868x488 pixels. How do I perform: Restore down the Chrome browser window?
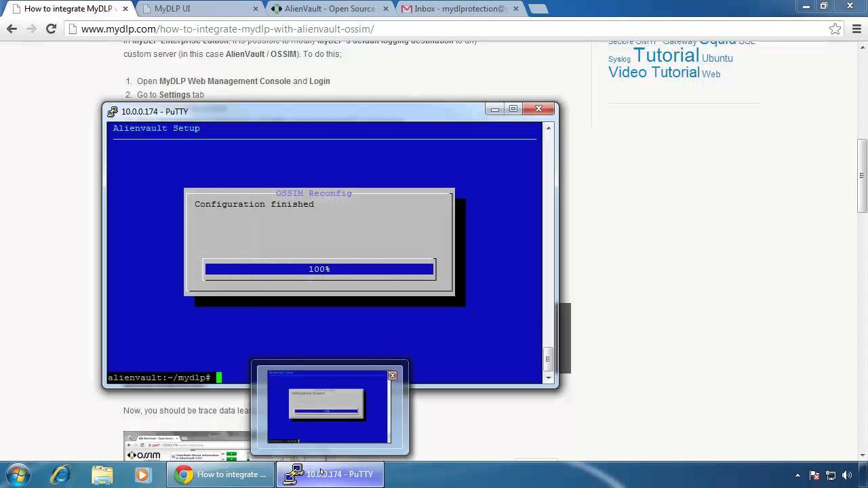pos(824,5)
